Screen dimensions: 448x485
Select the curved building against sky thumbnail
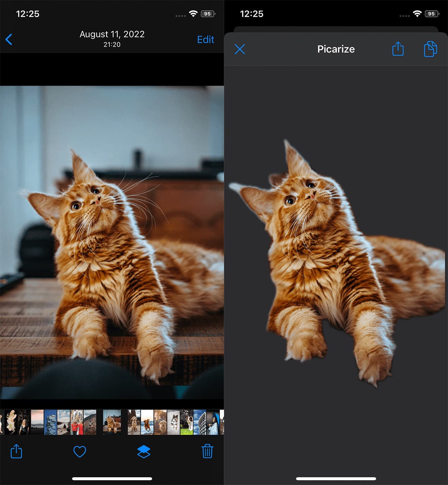pyautogui.click(x=199, y=422)
